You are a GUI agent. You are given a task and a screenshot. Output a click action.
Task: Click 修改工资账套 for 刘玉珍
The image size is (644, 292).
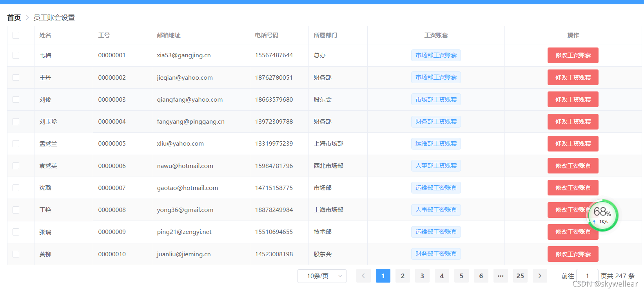click(x=573, y=122)
